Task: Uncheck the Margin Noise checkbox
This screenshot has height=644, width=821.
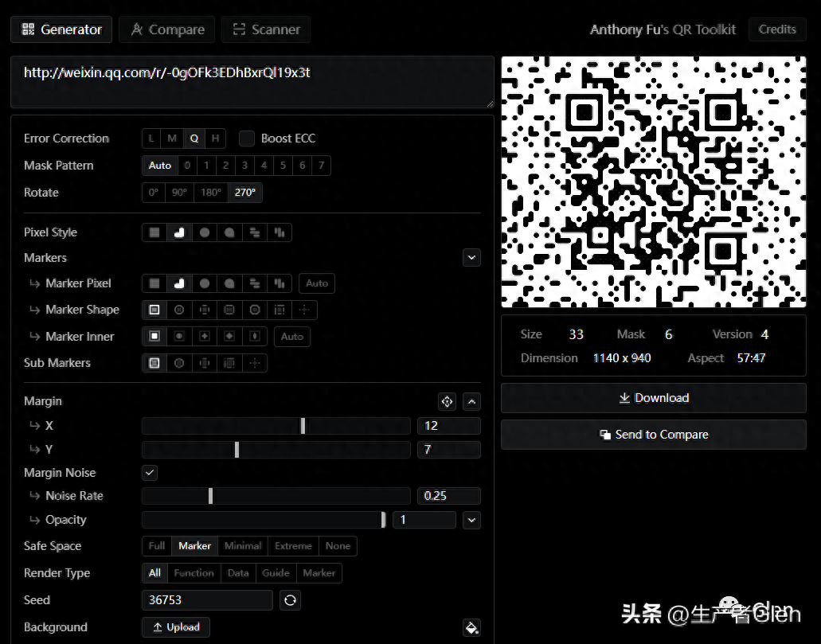Action: click(x=150, y=473)
